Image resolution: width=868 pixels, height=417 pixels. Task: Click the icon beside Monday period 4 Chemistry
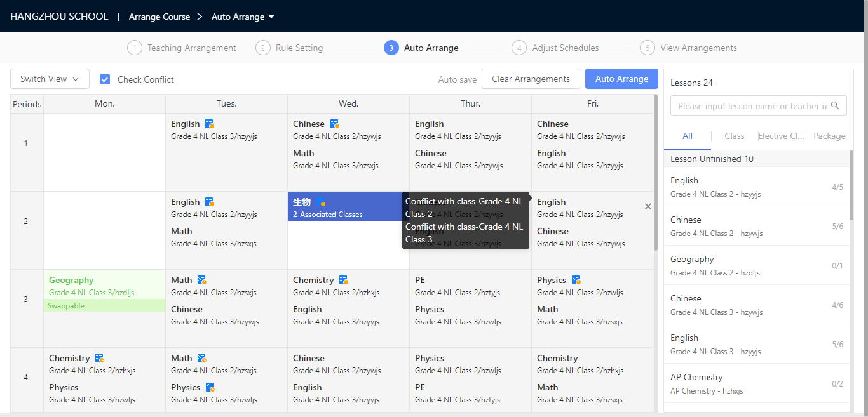click(x=99, y=359)
